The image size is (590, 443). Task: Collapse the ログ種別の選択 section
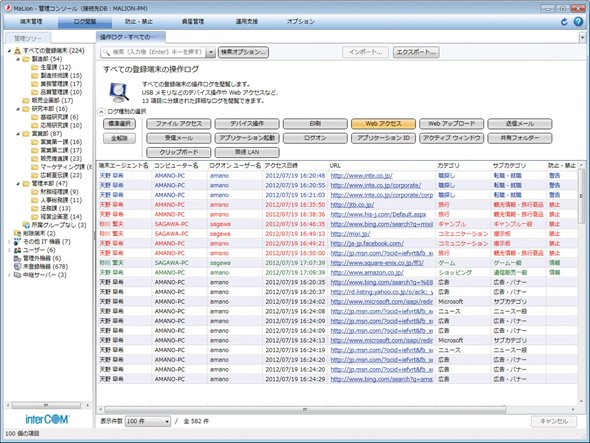coord(101,112)
